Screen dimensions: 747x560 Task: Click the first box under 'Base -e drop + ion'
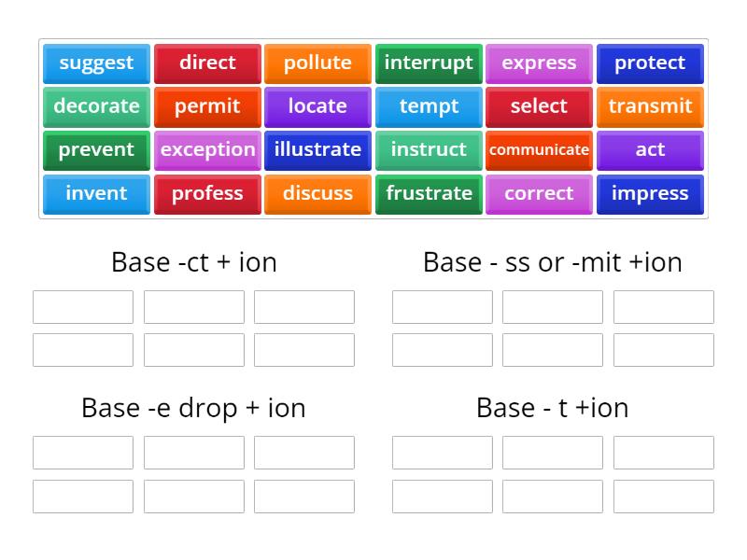point(83,452)
